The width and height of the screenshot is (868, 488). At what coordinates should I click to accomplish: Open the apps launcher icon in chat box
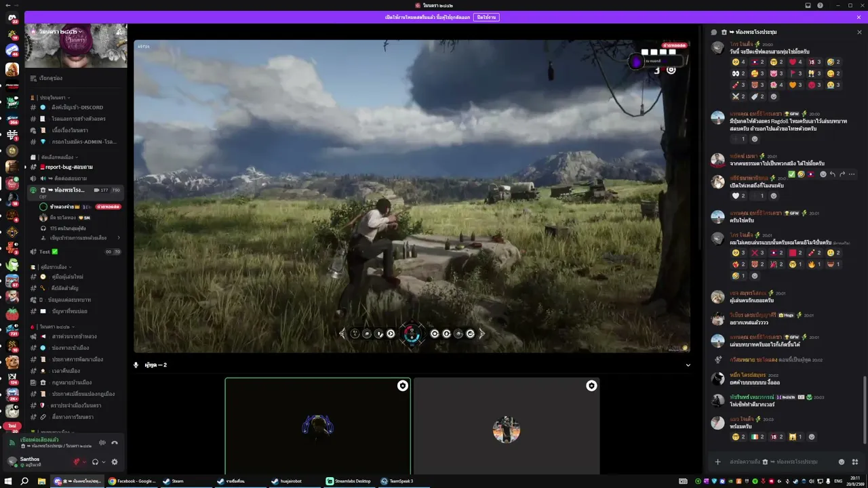854,462
